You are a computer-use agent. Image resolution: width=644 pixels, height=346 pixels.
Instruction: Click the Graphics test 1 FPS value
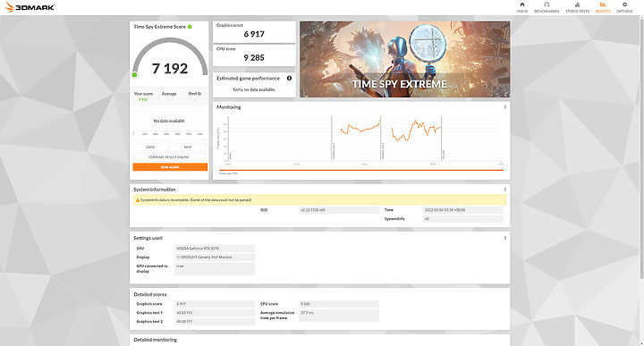click(215, 313)
